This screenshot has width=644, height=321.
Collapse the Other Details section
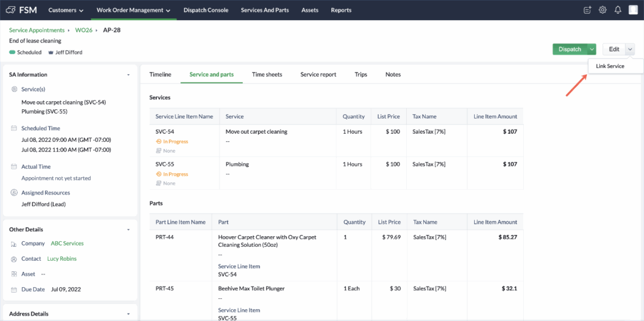[x=128, y=230]
